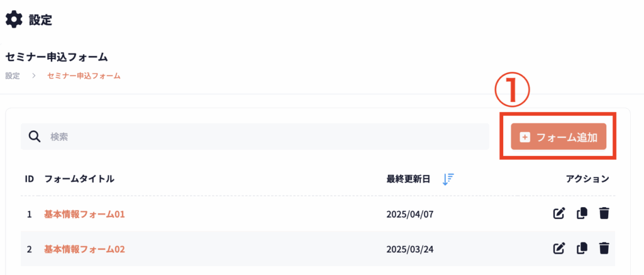The width and height of the screenshot is (644, 275).
Task: Open the editor for 基本情報フォーム02
Action: (x=558, y=249)
